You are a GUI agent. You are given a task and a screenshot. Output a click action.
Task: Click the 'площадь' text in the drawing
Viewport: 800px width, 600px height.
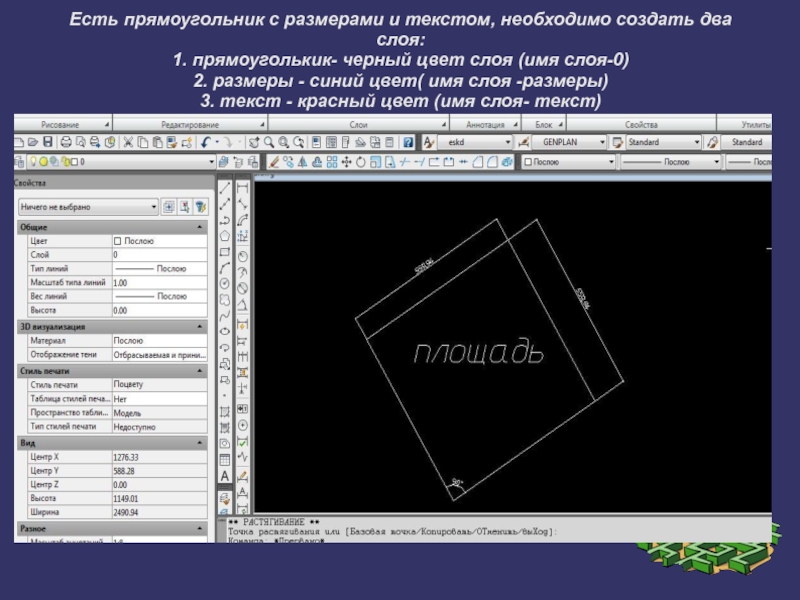[x=478, y=353]
